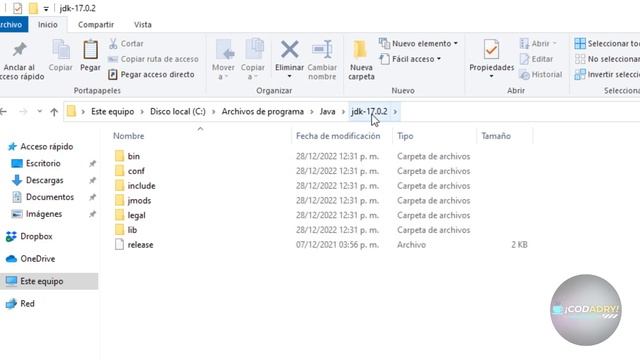The height and width of the screenshot is (360, 640).
Task: Switch to the Inicio tab
Action: coord(48,24)
